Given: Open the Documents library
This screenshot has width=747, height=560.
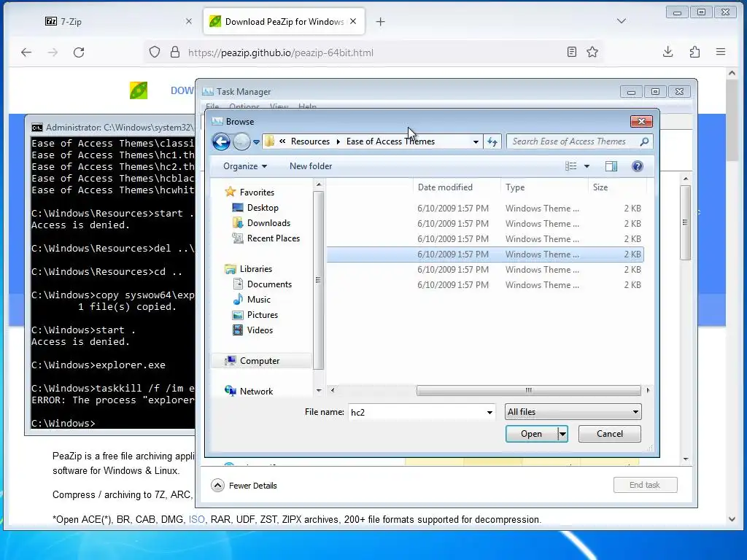Looking at the screenshot, I should pyautogui.click(x=269, y=284).
